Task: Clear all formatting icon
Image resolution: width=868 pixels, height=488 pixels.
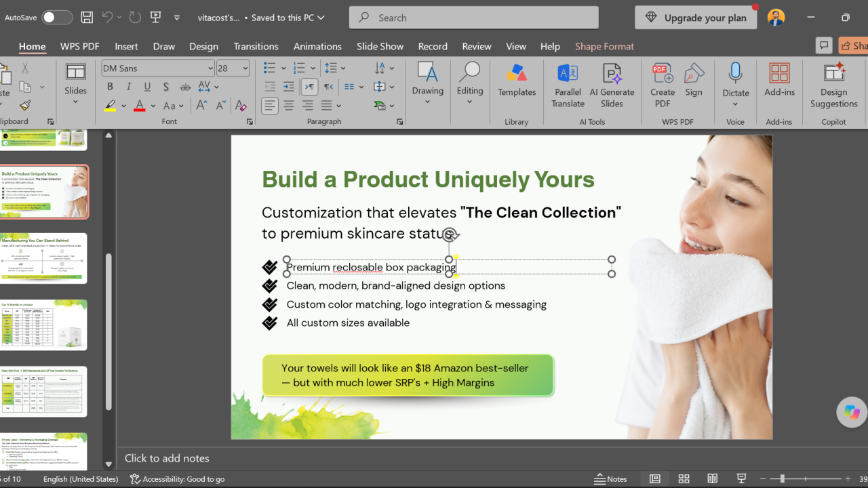Action: tap(240, 105)
